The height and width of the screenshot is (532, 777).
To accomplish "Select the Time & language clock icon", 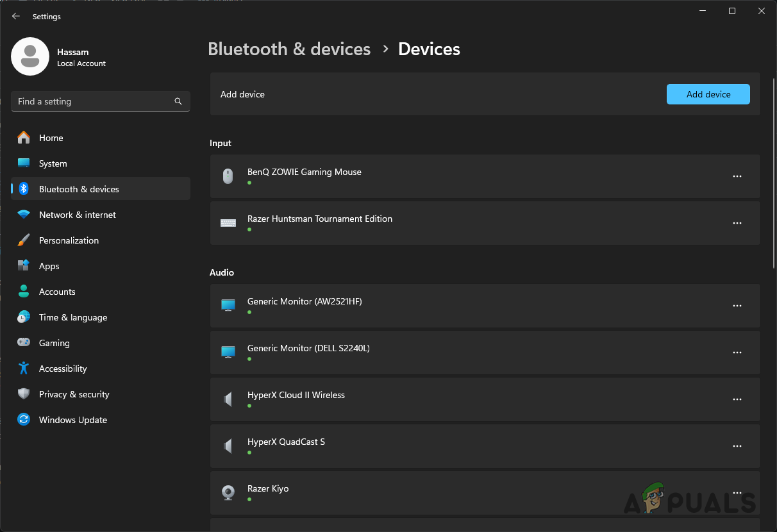I will coord(24,317).
